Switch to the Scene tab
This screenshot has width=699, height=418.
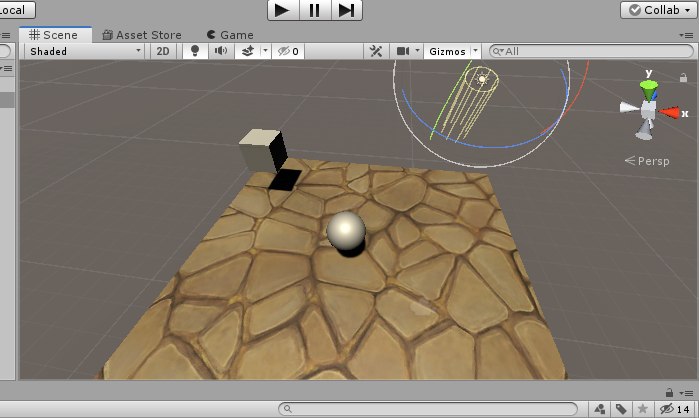[x=55, y=35]
